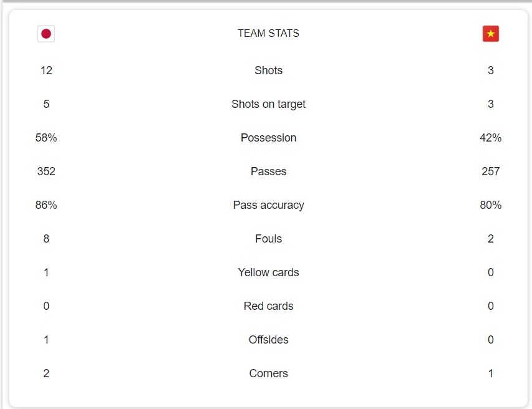
Task: Select the Pass accuracy label
Action: point(268,205)
